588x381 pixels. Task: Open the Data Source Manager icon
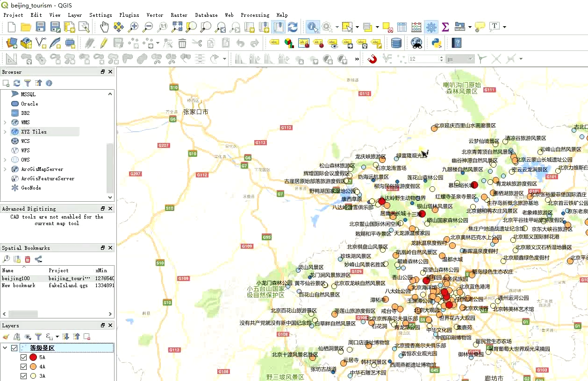[x=12, y=43]
